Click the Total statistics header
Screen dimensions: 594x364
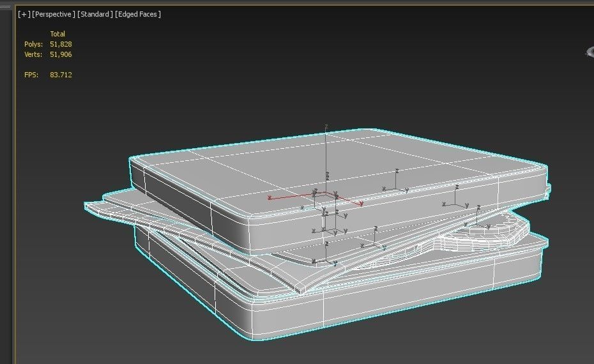[57, 34]
